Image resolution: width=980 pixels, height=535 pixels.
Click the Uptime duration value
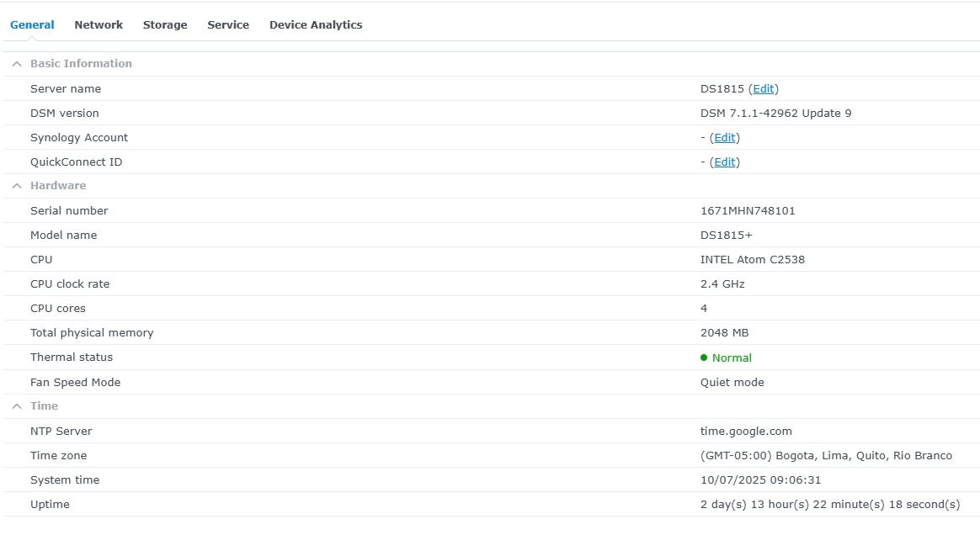pyautogui.click(x=829, y=505)
